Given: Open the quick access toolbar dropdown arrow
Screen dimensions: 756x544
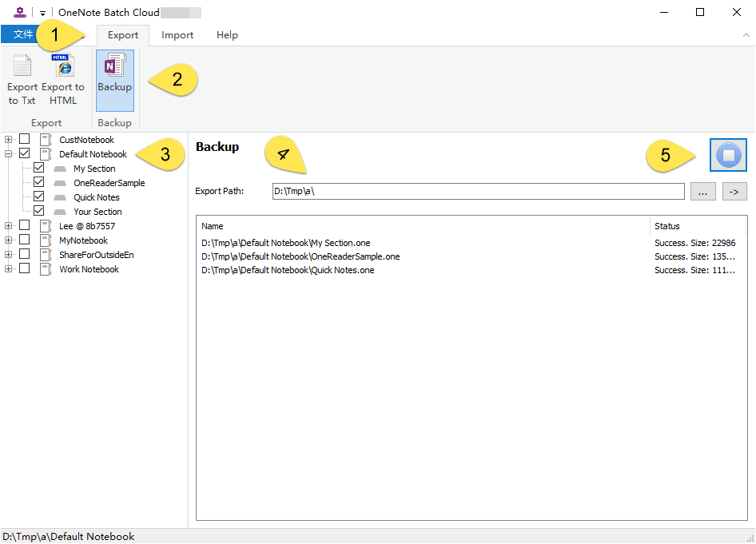Looking at the screenshot, I should point(42,13).
